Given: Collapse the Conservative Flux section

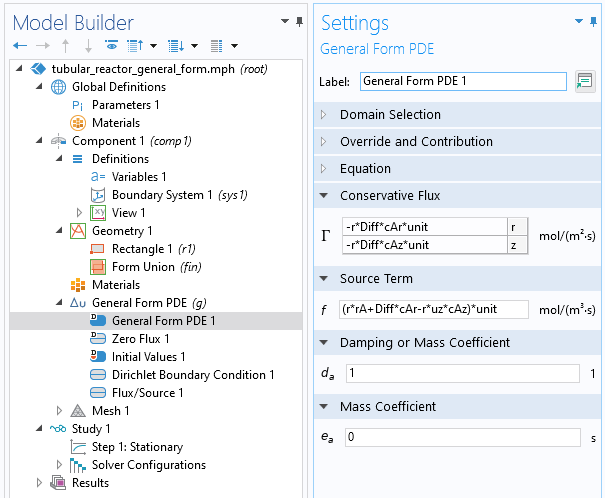Looking at the screenshot, I should 324,196.
